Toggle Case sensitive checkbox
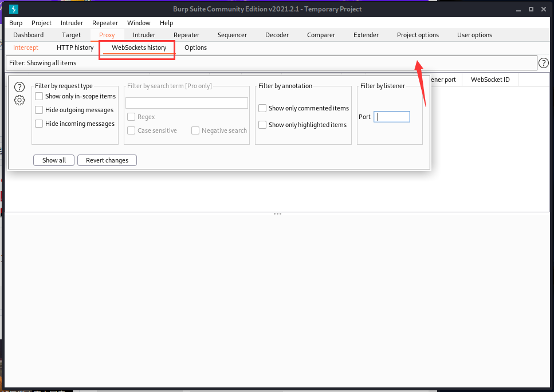The image size is (554, 392). coord(131,130)
